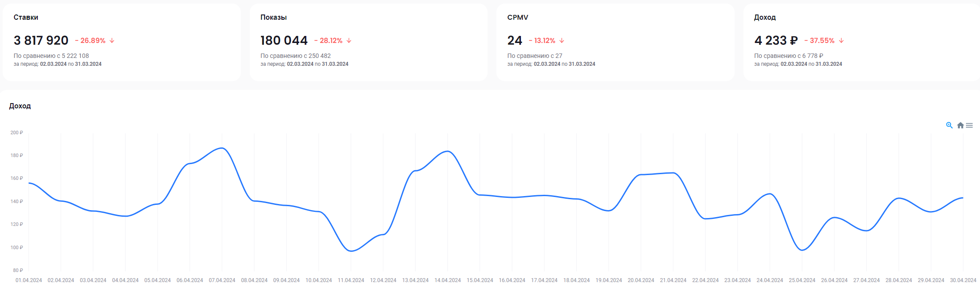Click the Доход total 4 233 ₽
This screenshot has width=980, height=297.
point(776,40)
